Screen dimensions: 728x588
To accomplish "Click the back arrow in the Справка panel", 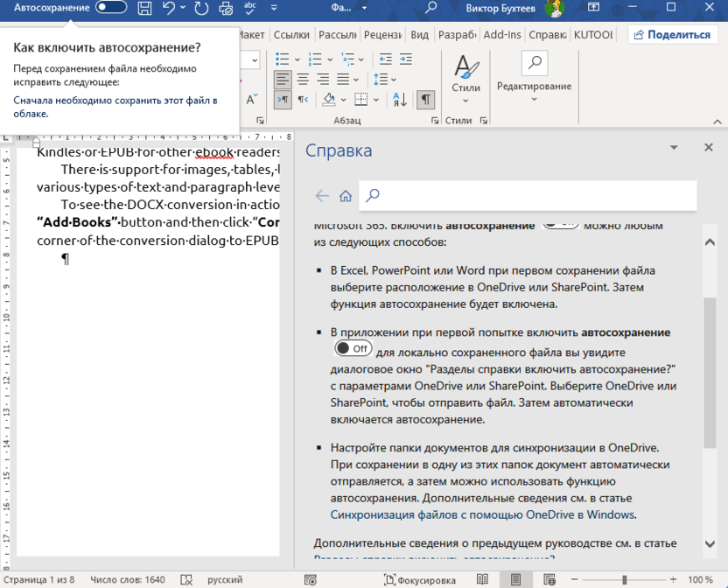I will [322, 195].
